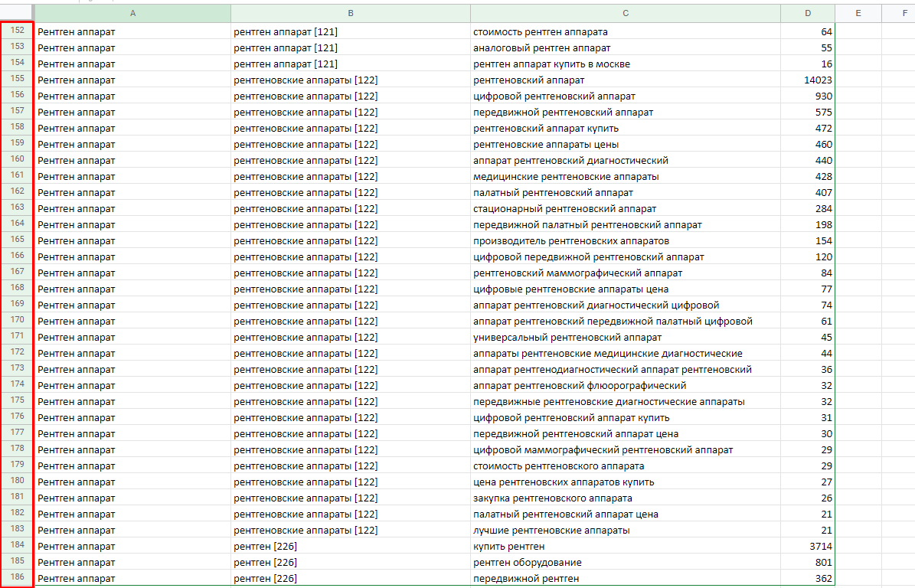Viewport: 915px width, 588px height.
Task: Click cell with value 3714
Action: coord(808,546)
